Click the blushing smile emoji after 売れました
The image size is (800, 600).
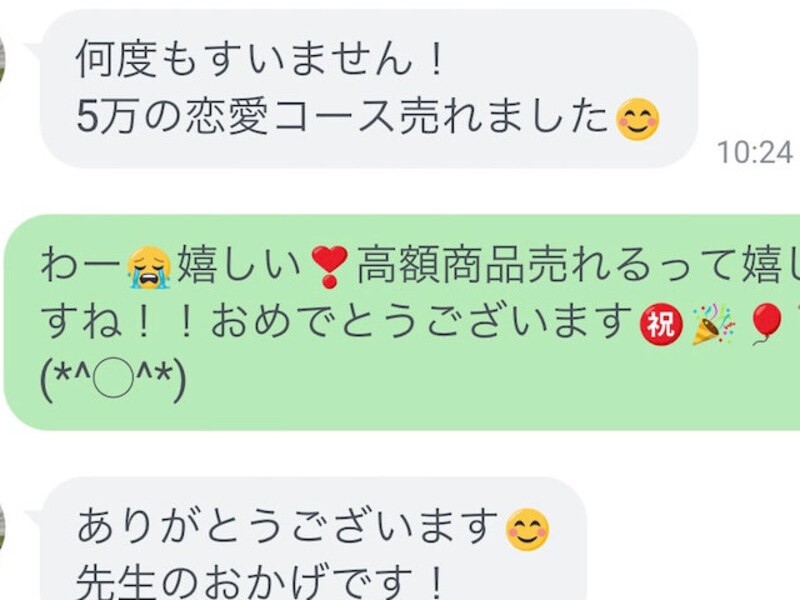pyautogui.click(x=638, y=119)
